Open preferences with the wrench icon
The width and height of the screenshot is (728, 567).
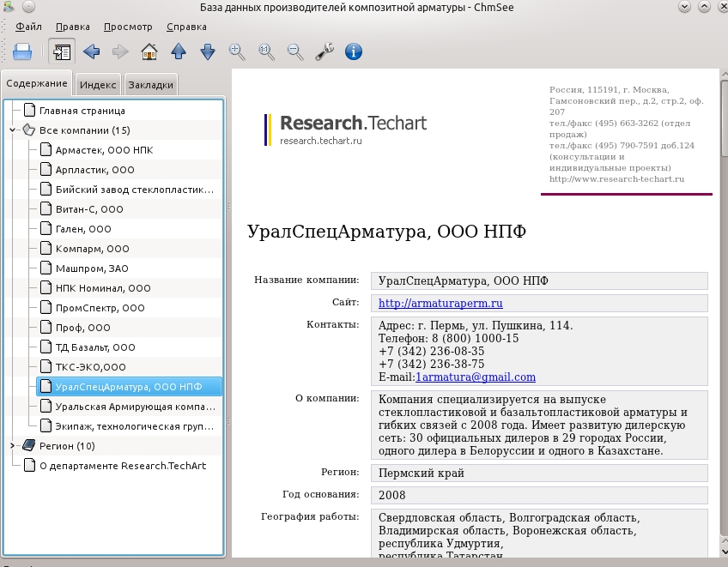pos(325,51)
